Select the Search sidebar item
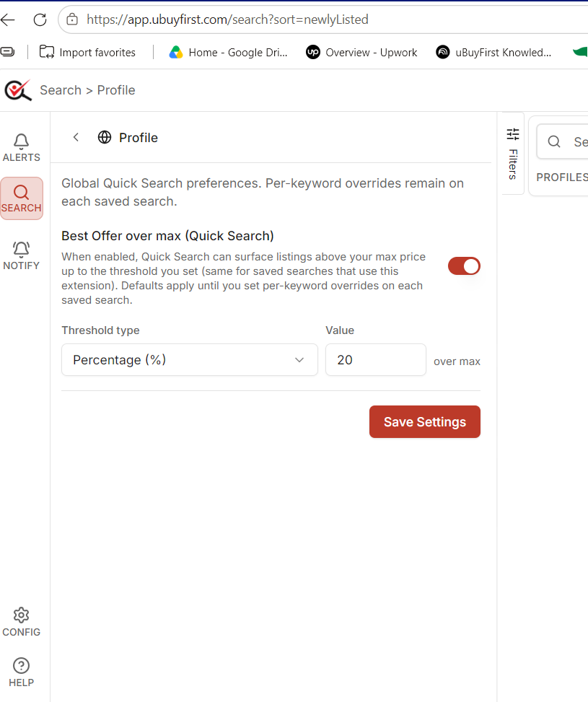 [22, 198]
